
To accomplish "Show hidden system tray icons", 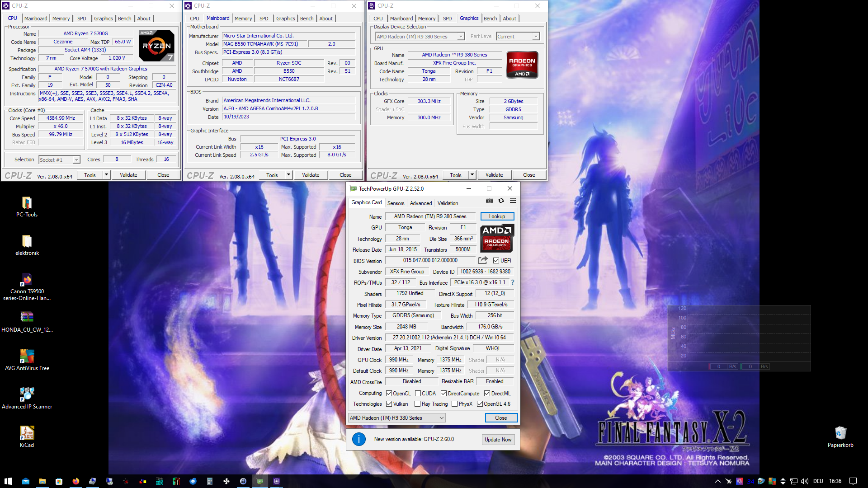I will point(717,481).
